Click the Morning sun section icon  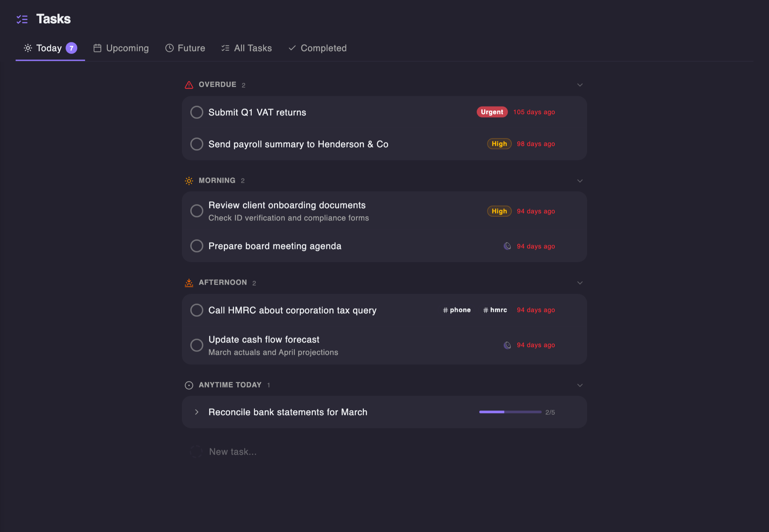point(189,181)
